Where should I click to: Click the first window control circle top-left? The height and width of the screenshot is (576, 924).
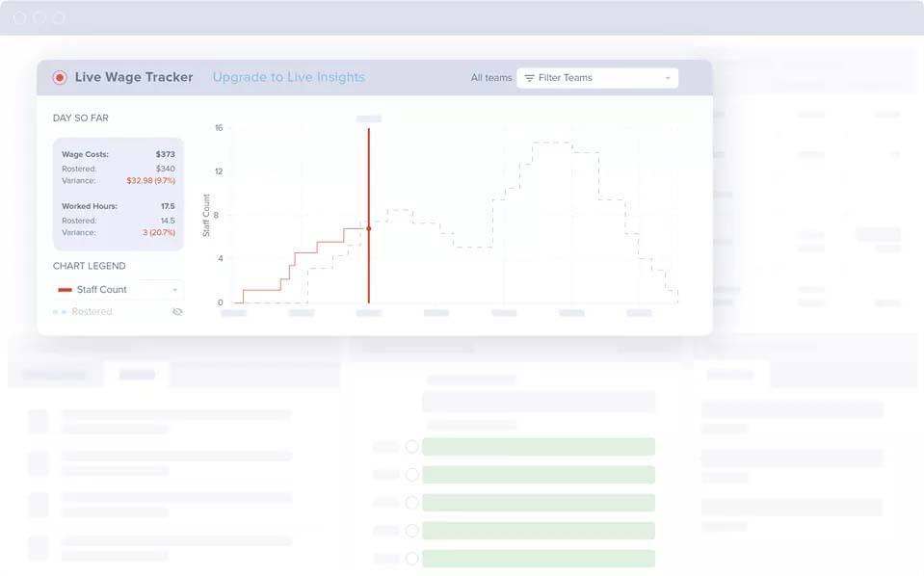(20, 16)
